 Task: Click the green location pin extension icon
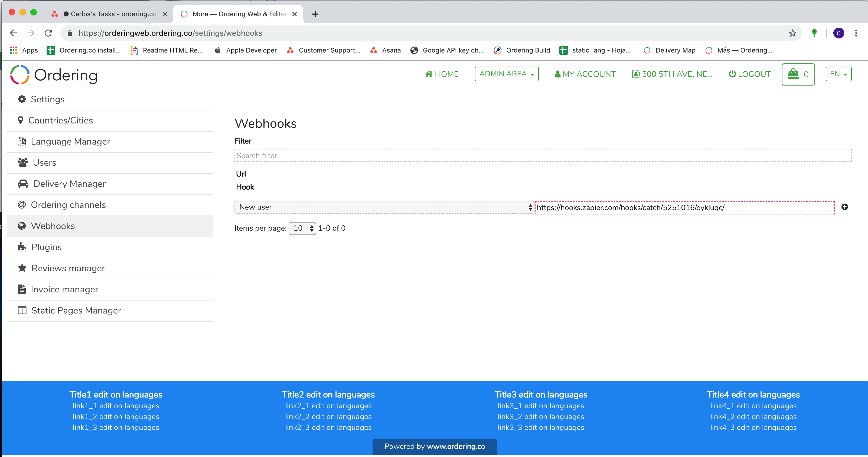(814, 33)
